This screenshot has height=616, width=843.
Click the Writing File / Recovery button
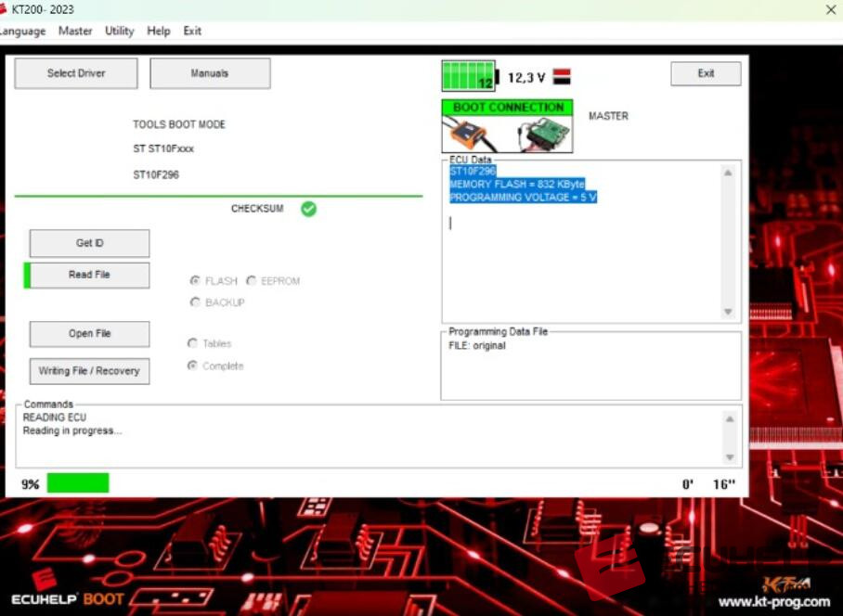click(90, 371)
